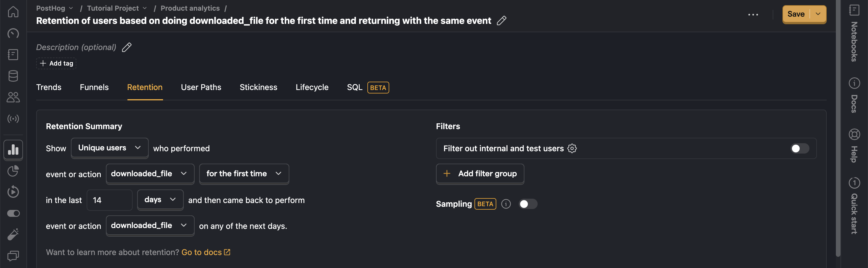Follow the Go to docs link
Screen dimensions: 868x268
(x=206, y=252)
